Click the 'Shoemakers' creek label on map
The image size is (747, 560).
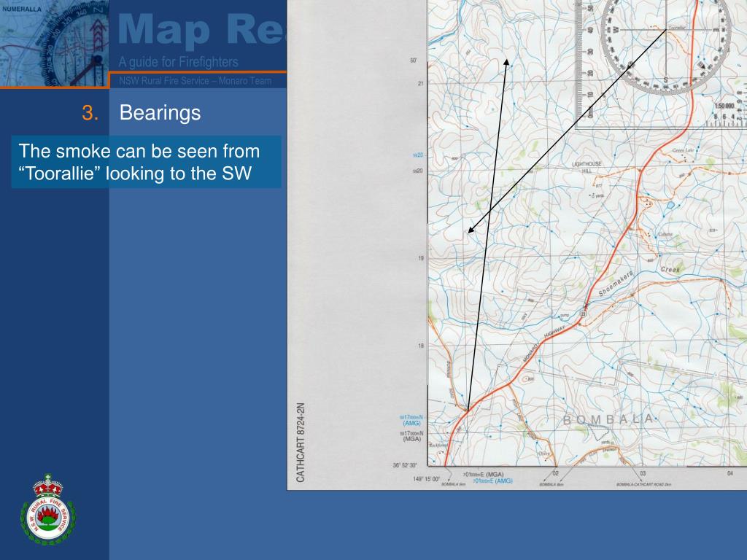pyautogui.click(x=616, y=284)
